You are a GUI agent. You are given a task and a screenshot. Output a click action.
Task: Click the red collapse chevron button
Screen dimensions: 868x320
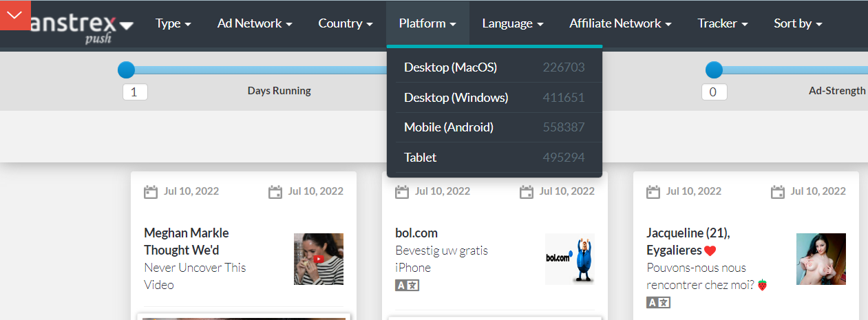coord(17,14)
